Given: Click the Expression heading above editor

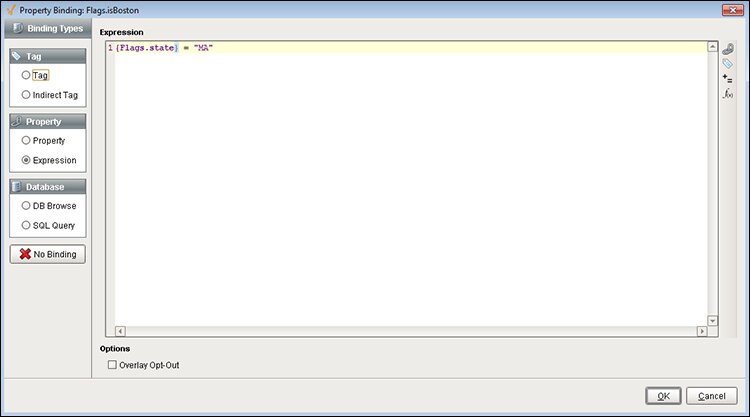Looking at the screenshot, I should pos(121,32).
